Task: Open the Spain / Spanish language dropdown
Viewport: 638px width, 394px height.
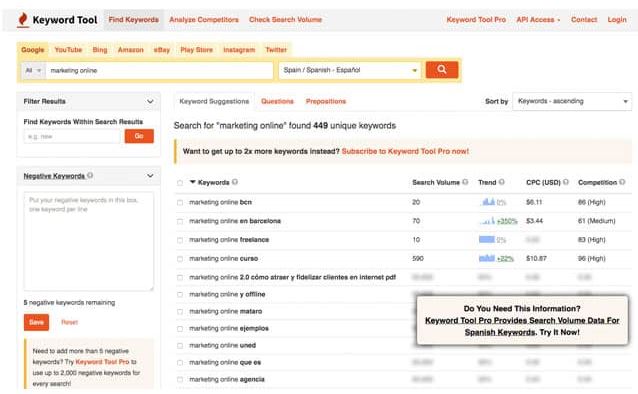Action: tap(350, 70)
